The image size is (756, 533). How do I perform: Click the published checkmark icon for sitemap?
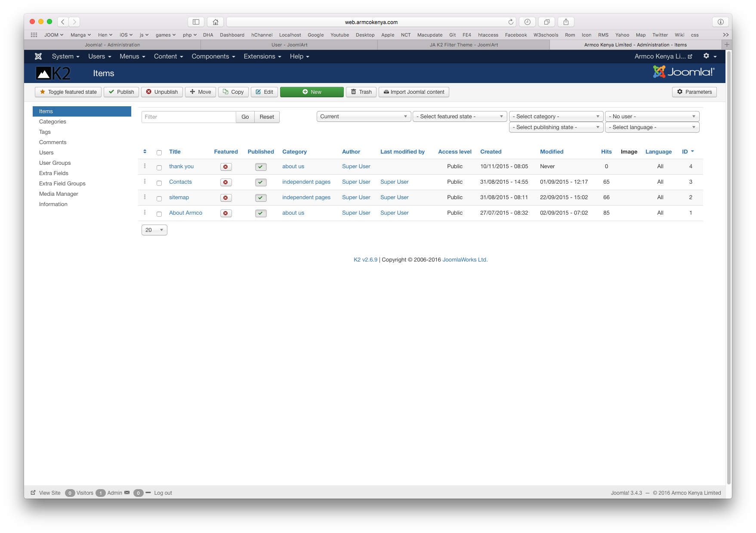coord(261,198)
